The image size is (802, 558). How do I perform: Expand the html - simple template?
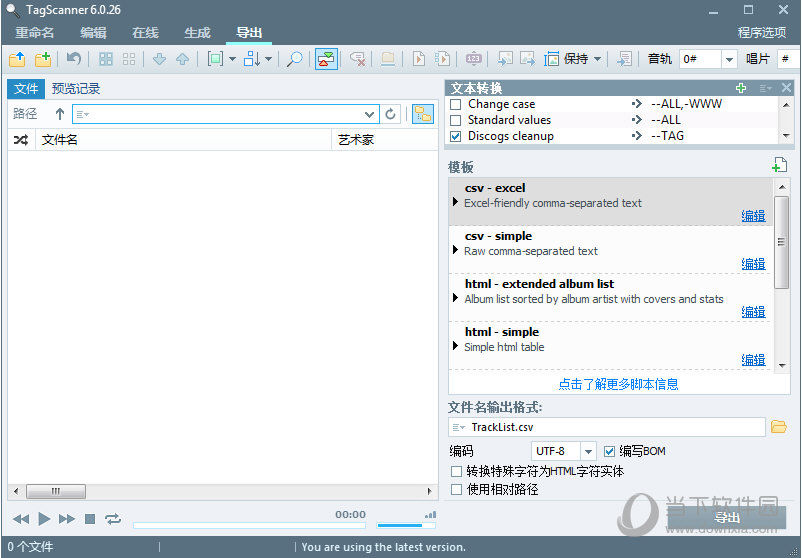coord(455,346)
